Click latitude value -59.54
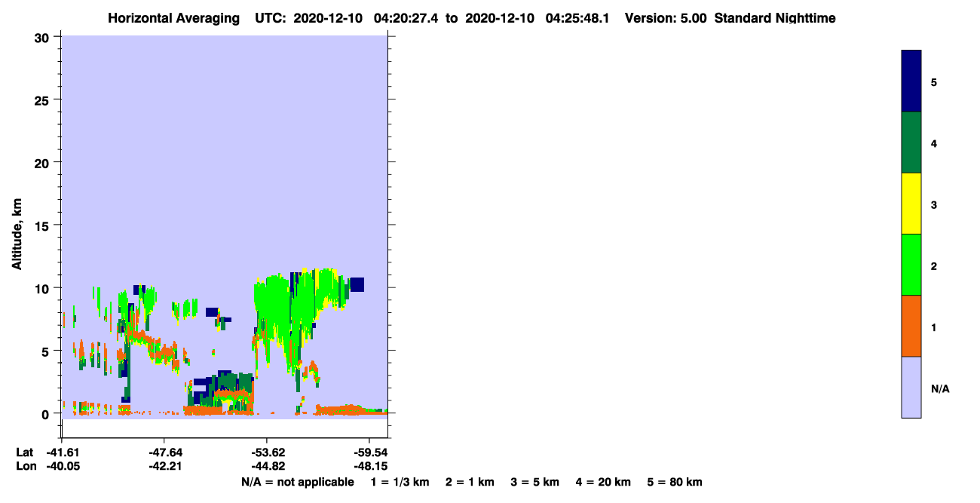Viewport: 980px width, 503px height. (369, 452)
